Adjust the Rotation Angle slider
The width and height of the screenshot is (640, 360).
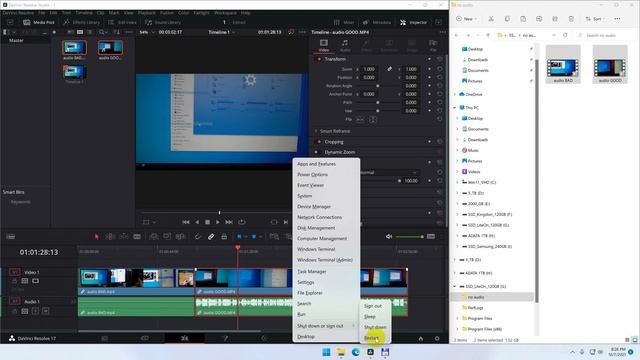click(x=378, y=86)
